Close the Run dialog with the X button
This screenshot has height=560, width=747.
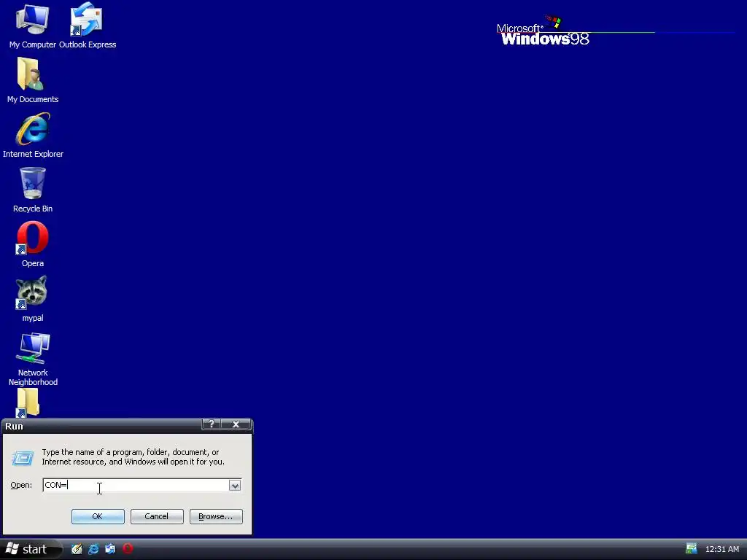click(x=236, y=424)
